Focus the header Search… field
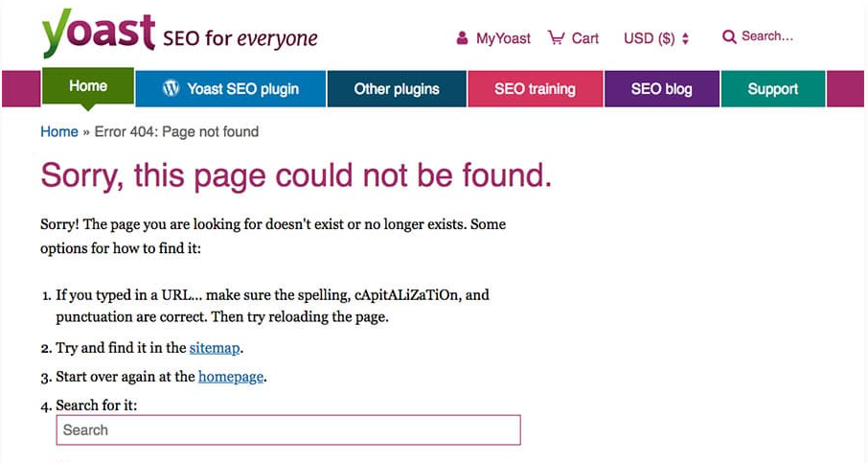868x463 pixels. tap(768, 36)
